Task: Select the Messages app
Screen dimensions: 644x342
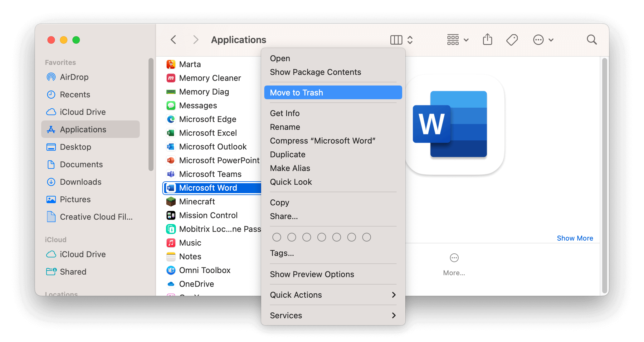Action: pyautogui.click(x=212, y=105)
